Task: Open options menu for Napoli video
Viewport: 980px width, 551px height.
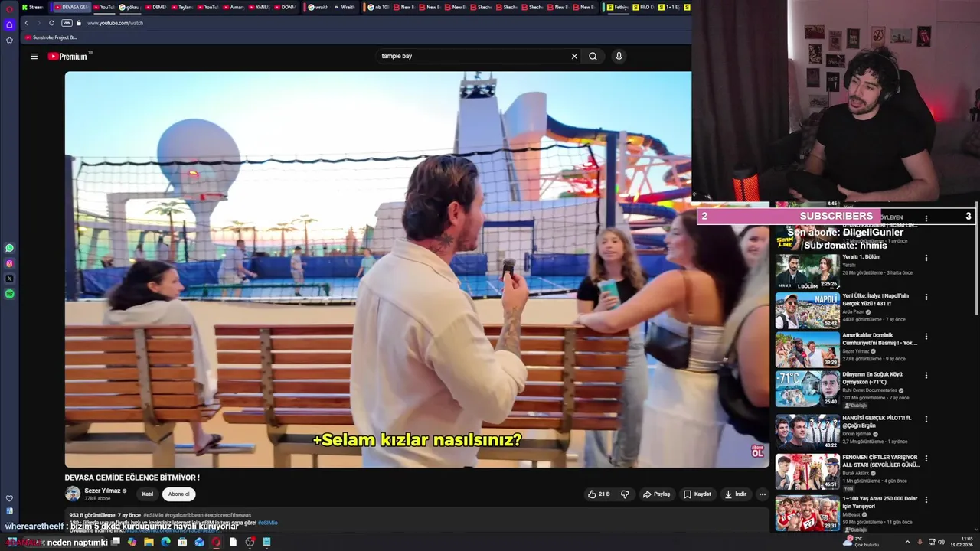Action: coord(926,297)
